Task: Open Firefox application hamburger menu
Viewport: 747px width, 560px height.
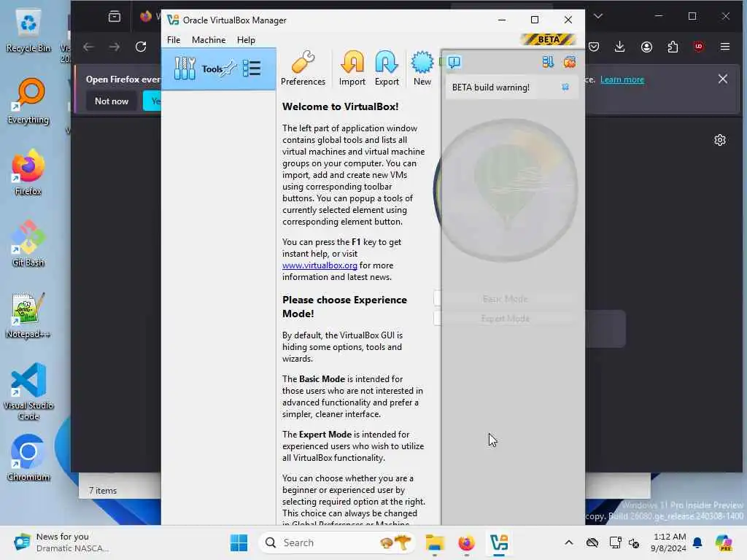Action: coord(725,47)
